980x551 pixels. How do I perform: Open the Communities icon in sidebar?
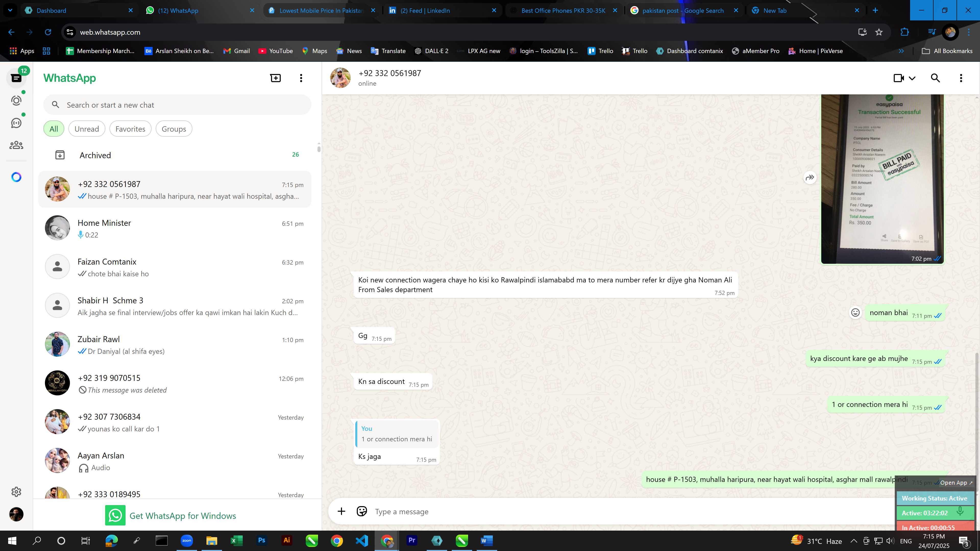click(x=16, y=145)
